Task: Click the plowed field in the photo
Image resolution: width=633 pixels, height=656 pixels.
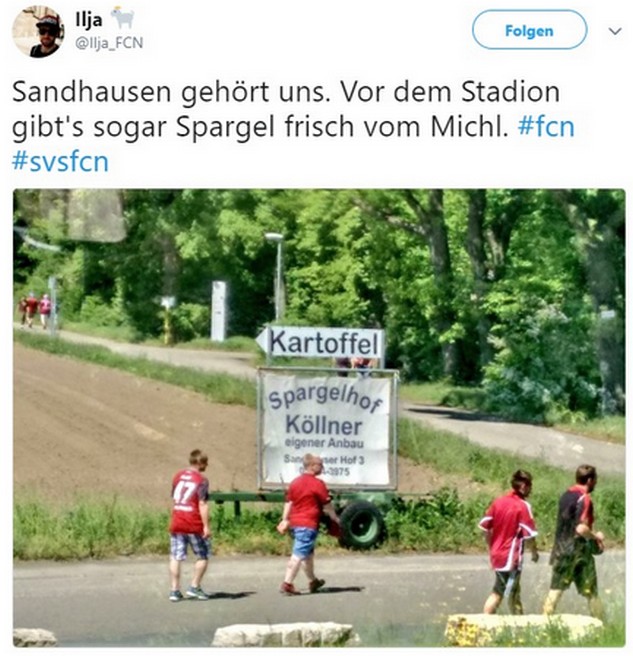Action: tap(126, 423)
